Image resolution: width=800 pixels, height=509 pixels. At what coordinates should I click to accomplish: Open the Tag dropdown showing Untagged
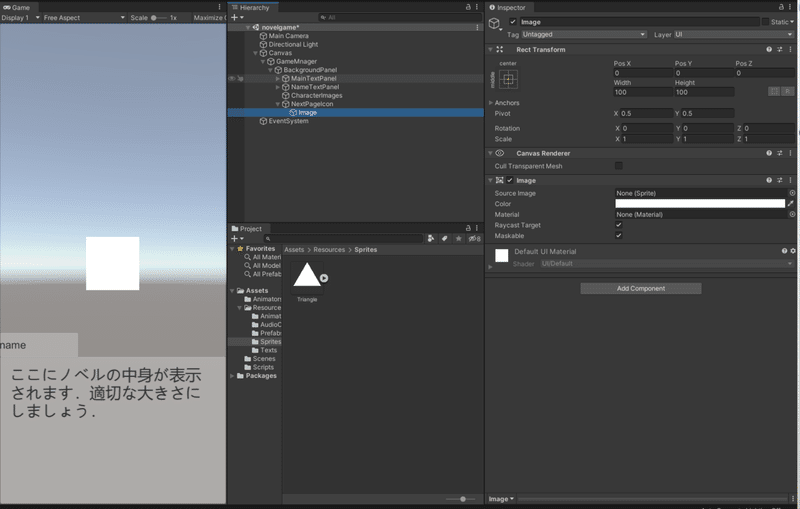584,34
